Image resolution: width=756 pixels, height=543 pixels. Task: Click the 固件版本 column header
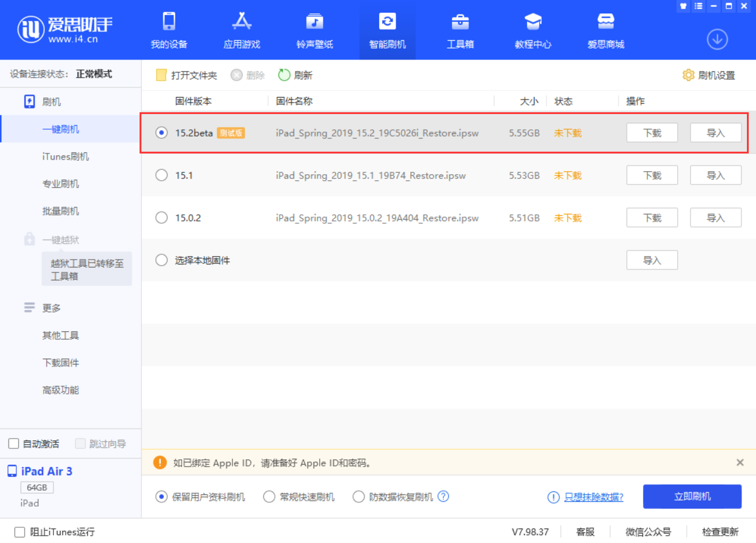194,101
